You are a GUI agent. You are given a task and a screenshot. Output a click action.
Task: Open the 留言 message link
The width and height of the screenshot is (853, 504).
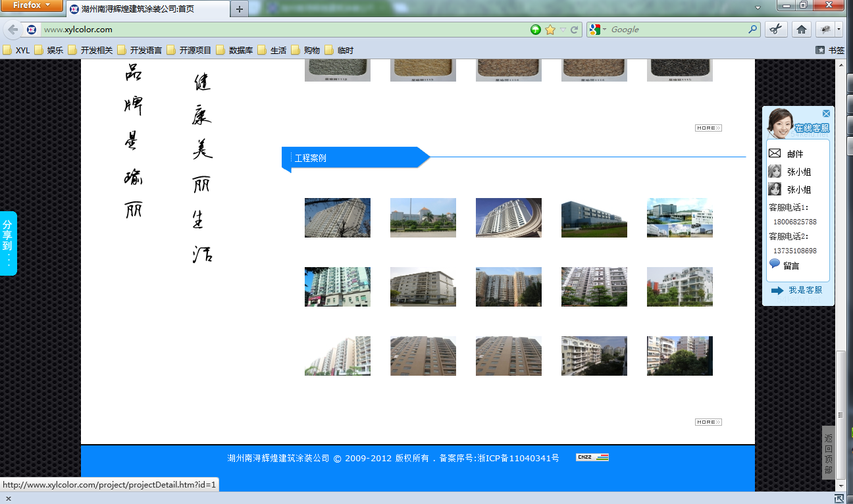coord(791,266)
